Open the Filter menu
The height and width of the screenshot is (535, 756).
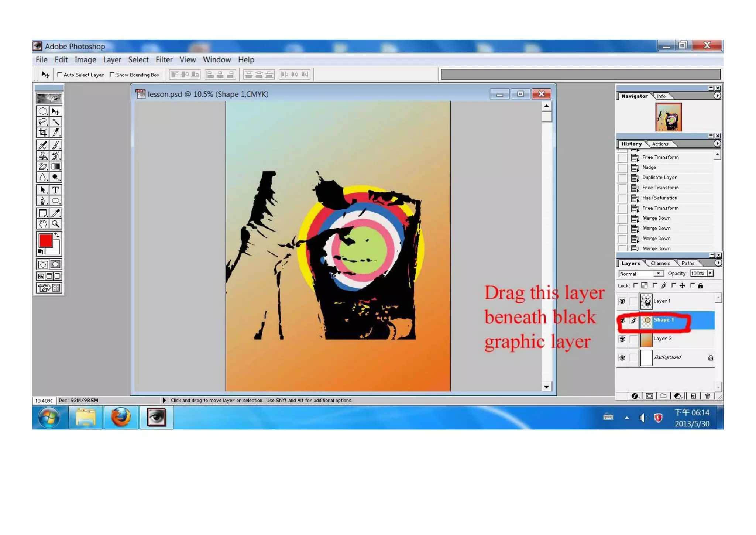pos(164,60)
